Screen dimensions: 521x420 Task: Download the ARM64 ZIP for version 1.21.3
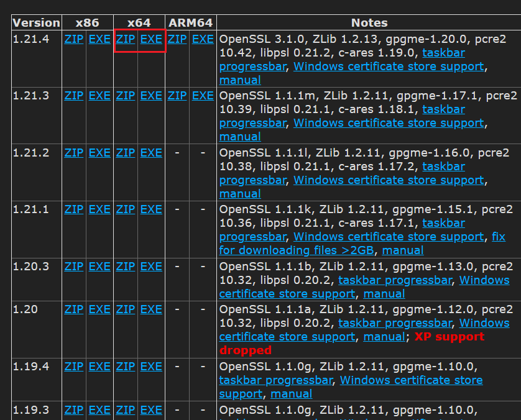(x=177, y=96)
